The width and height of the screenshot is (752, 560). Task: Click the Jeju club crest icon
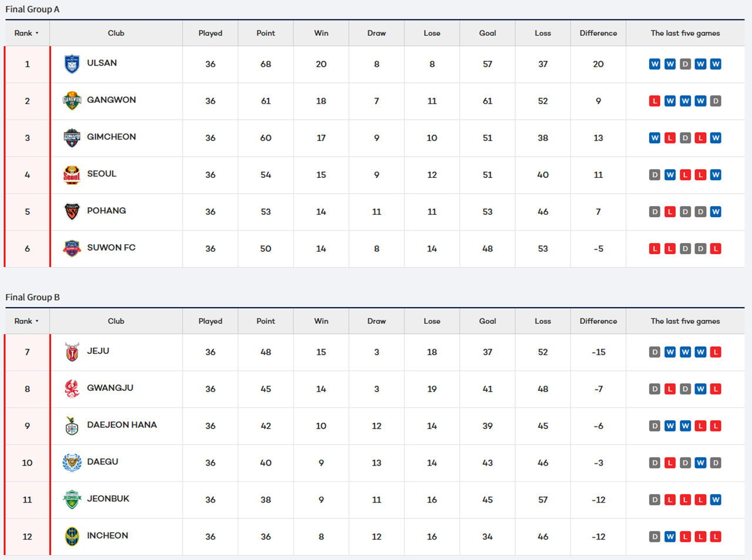coord(72,352)
